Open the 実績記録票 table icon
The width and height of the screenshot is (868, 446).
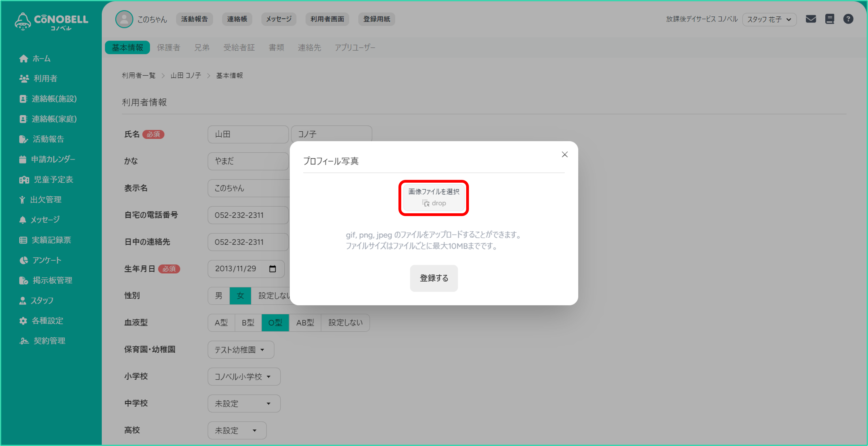coord(23,240)
